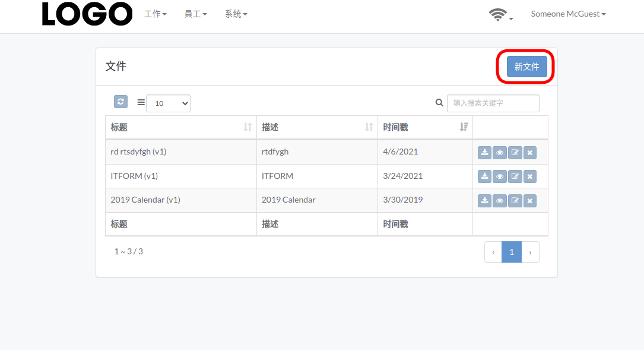Go to previous page in pagination
Viewport: 644px width, 350px height.
[493, 252]
